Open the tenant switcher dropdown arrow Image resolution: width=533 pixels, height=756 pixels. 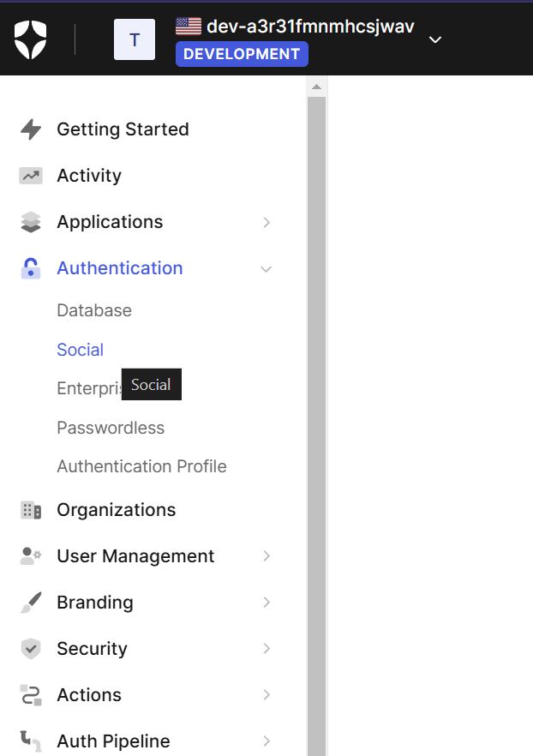435,39
